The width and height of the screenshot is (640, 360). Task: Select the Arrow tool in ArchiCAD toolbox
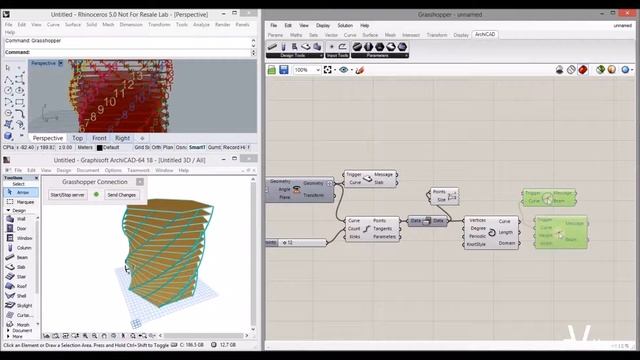20,192
